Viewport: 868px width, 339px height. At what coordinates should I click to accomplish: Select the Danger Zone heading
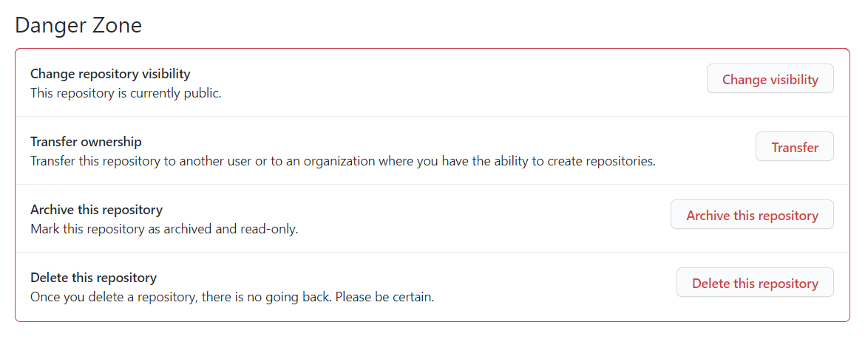pos(78,26)
